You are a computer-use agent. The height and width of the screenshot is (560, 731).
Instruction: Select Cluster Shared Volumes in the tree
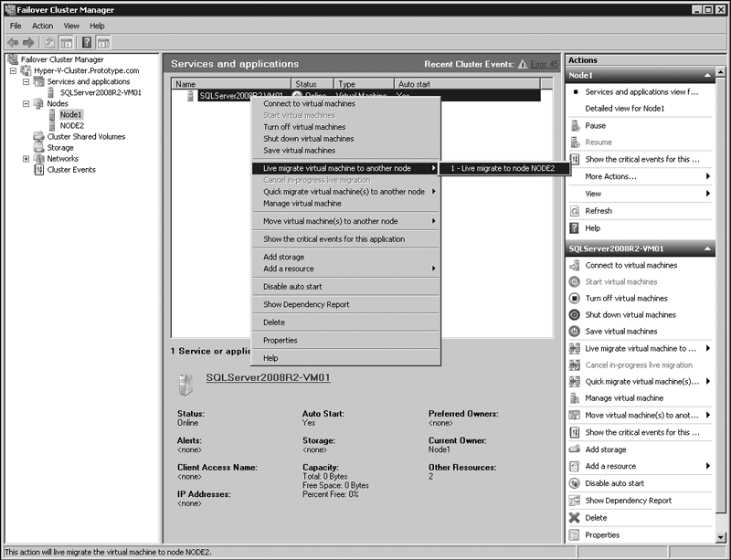[86, 137]
